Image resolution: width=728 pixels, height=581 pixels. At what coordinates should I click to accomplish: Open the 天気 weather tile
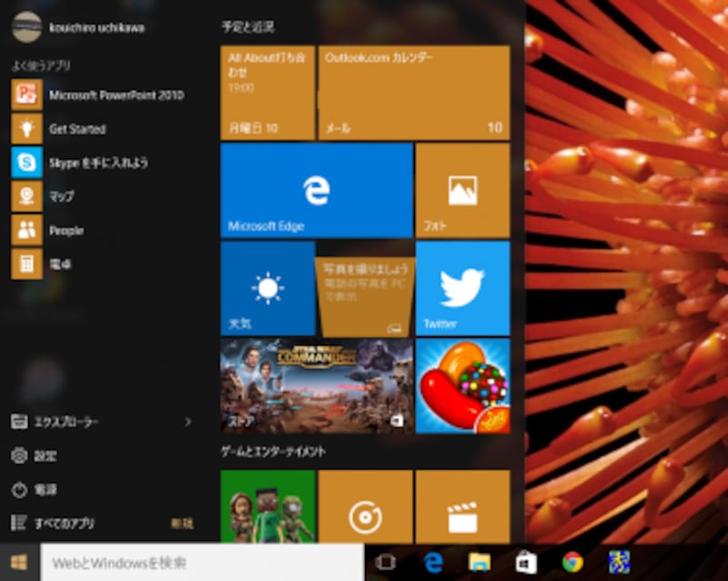point(268,288)
